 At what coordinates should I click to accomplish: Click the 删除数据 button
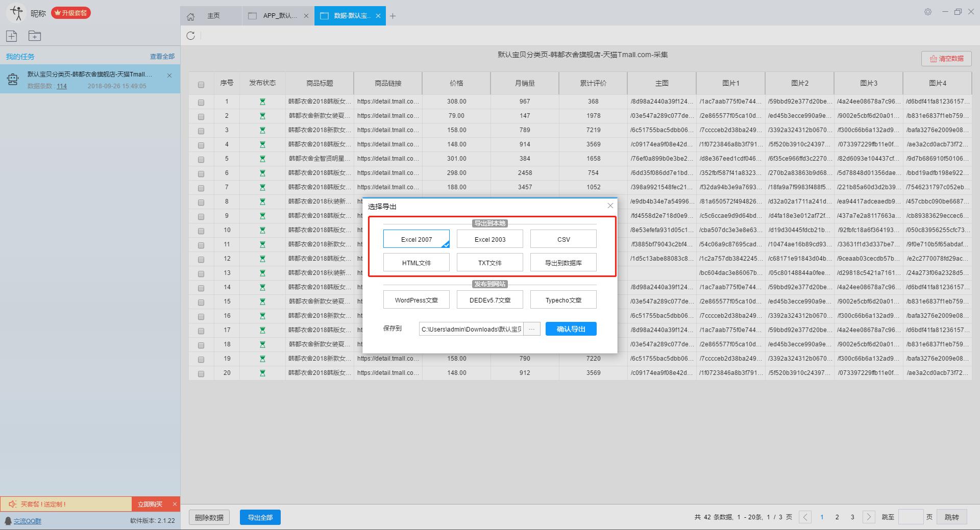209,517
